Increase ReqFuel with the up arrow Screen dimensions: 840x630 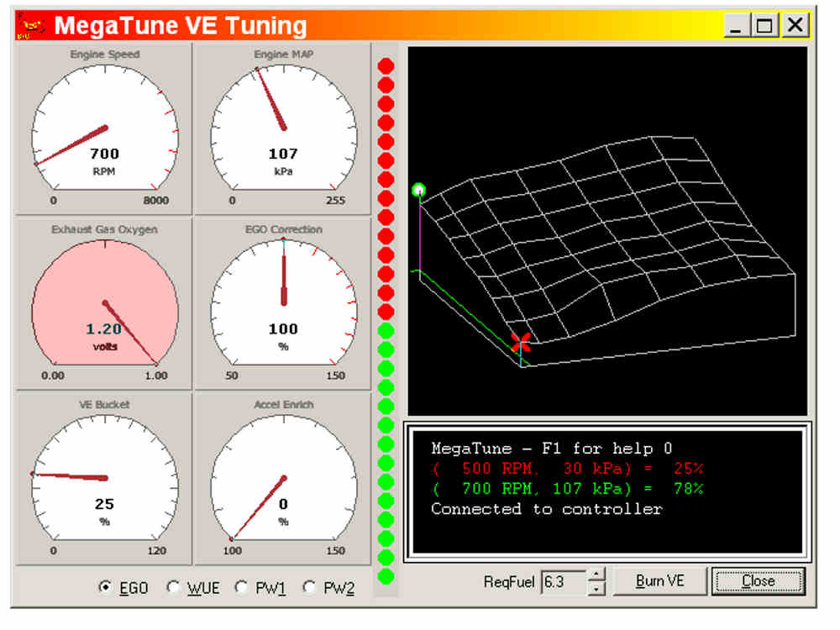[x=596, y=575]
